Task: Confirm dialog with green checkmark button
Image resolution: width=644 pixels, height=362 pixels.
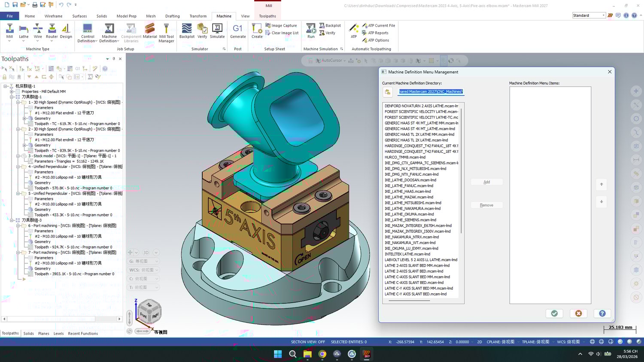Action: (554, 313)
